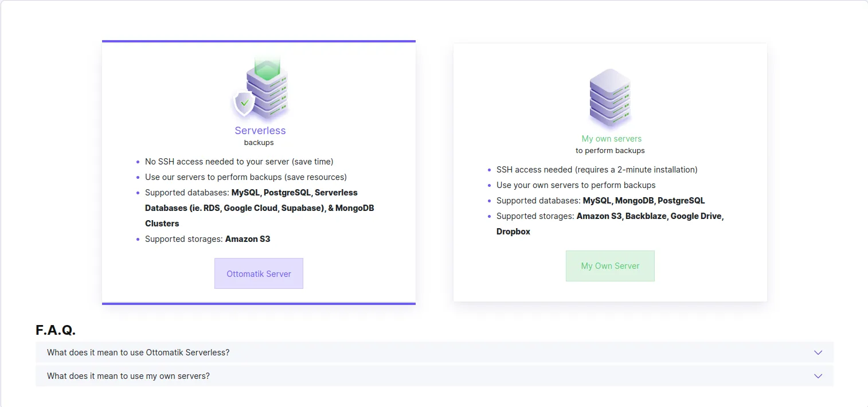This screenshot has height=407, width=868.
Task: Click 'Supported databases: MySQL, MongoDB, PostgreSQL' line
Action: tap(600, 201)
